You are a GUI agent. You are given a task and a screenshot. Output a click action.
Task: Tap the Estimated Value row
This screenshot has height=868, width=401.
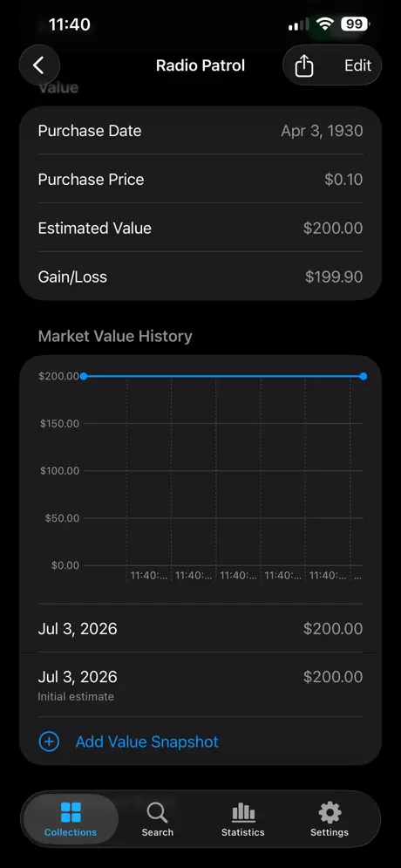coord(200,228)
